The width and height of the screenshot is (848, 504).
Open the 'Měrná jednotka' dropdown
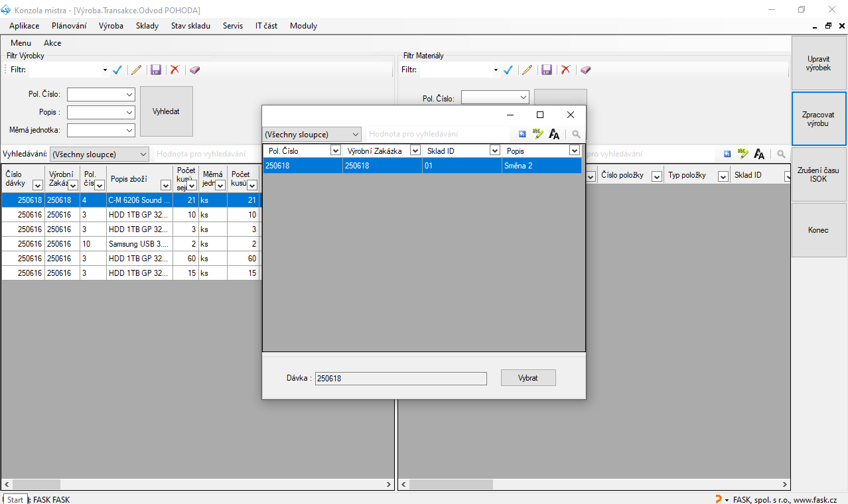[x=129, y=131]
